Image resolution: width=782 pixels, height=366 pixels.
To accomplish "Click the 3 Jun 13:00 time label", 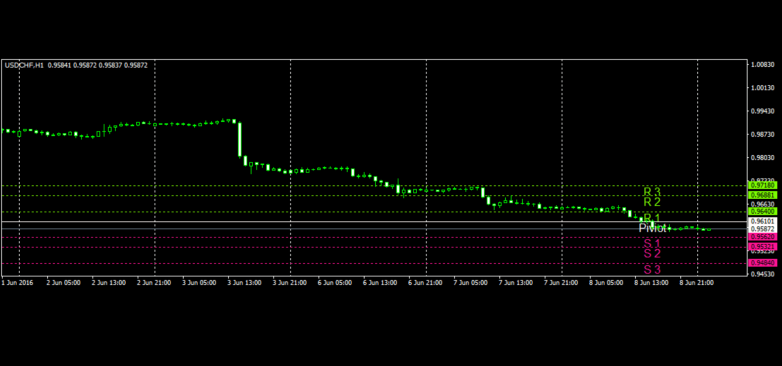I will click(245, 283).
